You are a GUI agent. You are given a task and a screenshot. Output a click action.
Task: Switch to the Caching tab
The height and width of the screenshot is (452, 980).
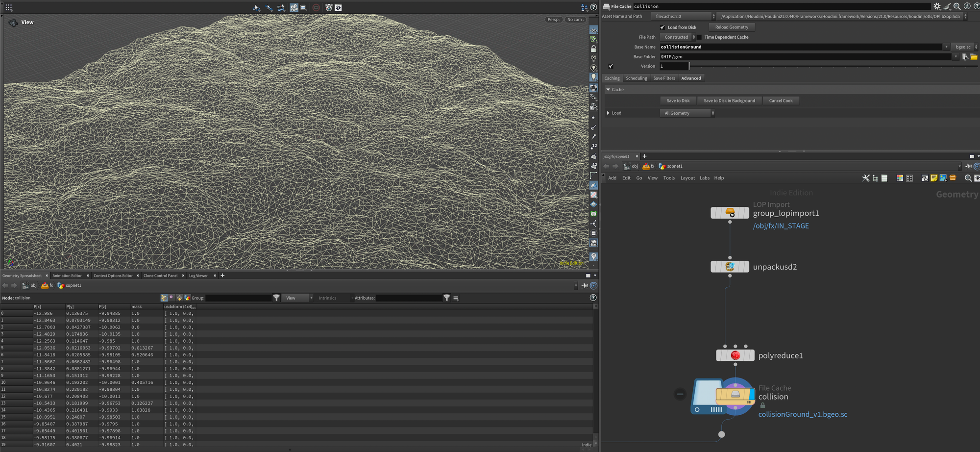coord(612,78)
